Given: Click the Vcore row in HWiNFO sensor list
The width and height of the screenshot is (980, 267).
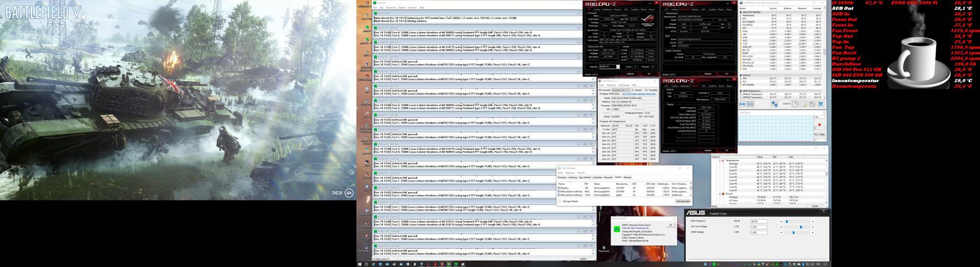Looking at the screenshot, I should (x=781, y=31).
